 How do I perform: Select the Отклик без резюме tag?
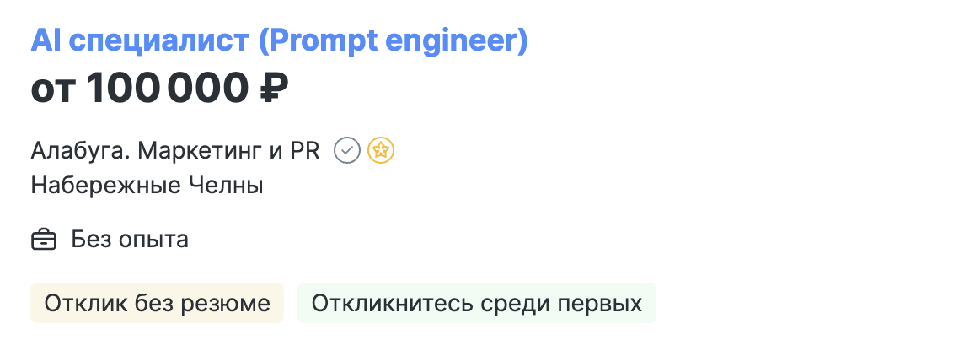click(x=157, y=303)
